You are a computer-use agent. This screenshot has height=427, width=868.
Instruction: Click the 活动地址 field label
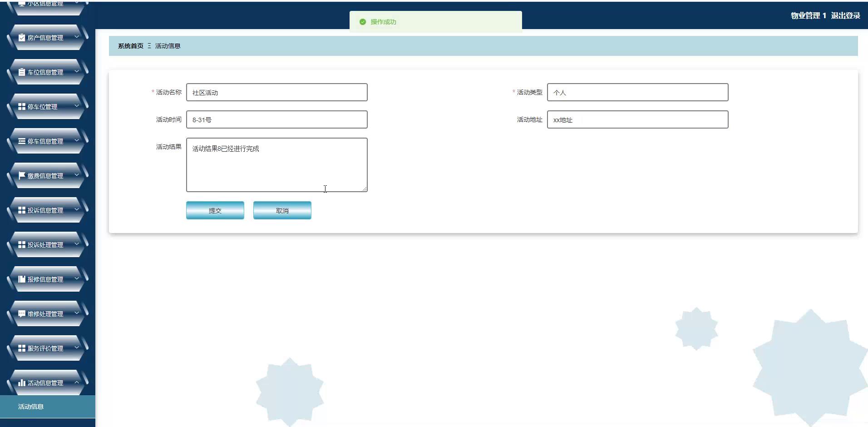tap(530, 119)
